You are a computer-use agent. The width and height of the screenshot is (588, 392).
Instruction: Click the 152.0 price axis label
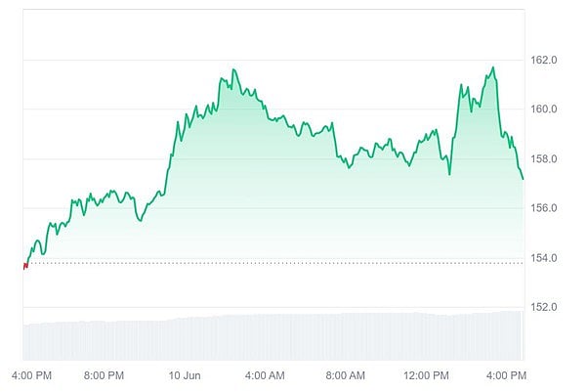coord(544,307)
